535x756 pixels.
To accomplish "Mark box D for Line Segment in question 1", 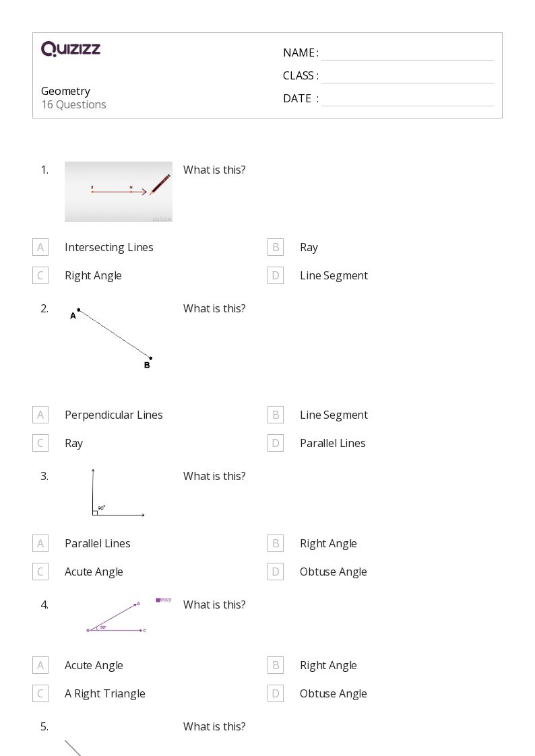I will coord(276,275).
